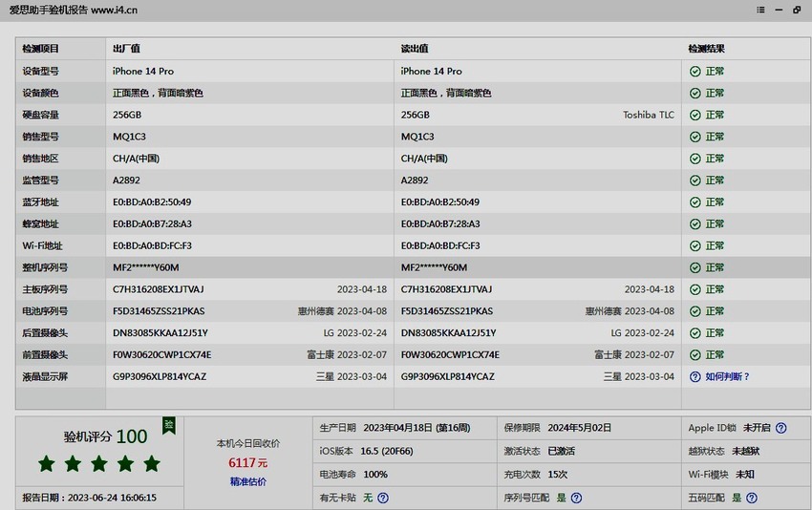Click factory mainboard serial C7H316208EX1JTVAJ
Screen dimensions: 812x510
pos(159,289)
